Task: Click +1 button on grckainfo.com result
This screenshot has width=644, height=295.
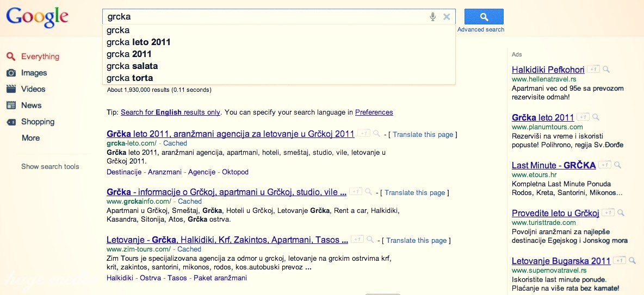Action: [355, 191]
